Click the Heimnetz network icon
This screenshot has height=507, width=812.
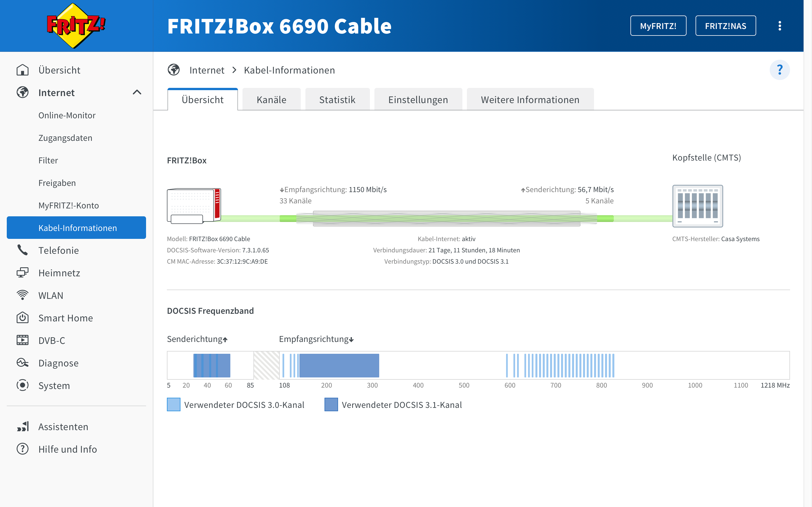[x=23, y=273]
